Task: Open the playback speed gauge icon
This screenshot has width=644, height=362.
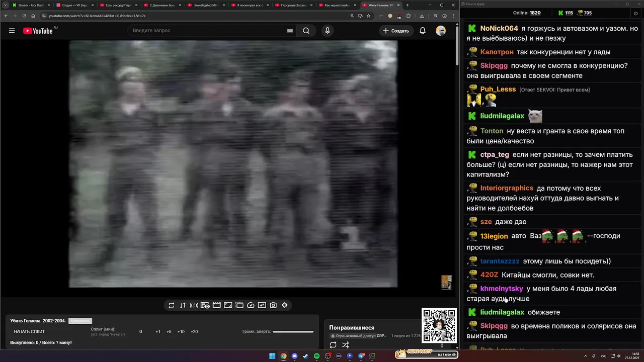Action: point(251,305)
